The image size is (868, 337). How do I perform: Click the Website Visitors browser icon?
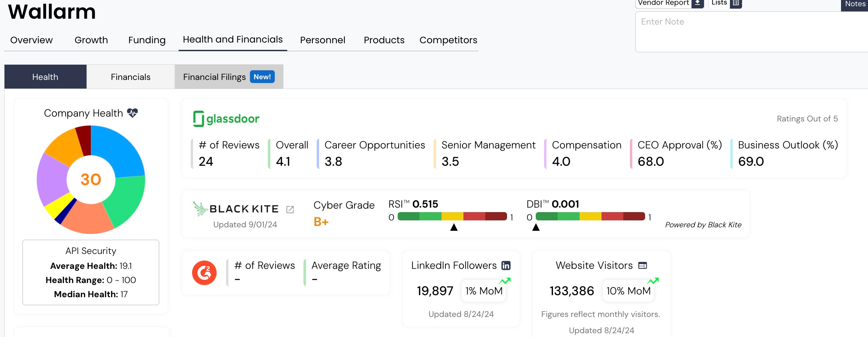point(643,265)
